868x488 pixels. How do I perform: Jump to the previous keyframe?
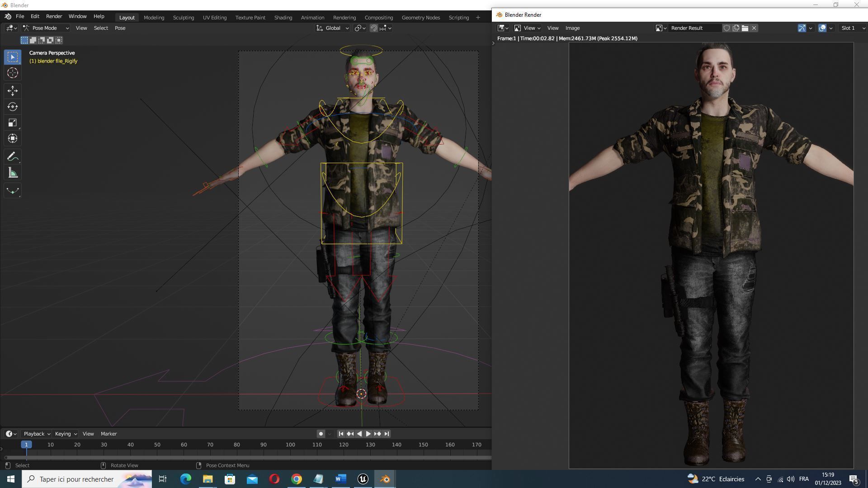[350, 434]
